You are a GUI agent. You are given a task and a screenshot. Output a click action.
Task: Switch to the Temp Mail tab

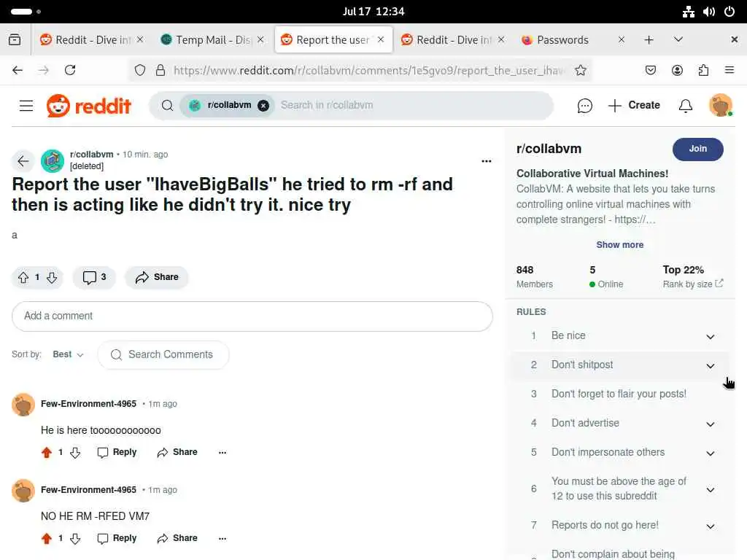click(x=212, y=40)
